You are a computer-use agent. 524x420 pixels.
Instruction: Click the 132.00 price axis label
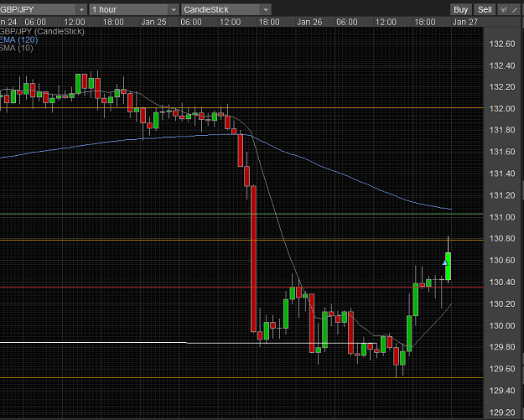(502, 109)
